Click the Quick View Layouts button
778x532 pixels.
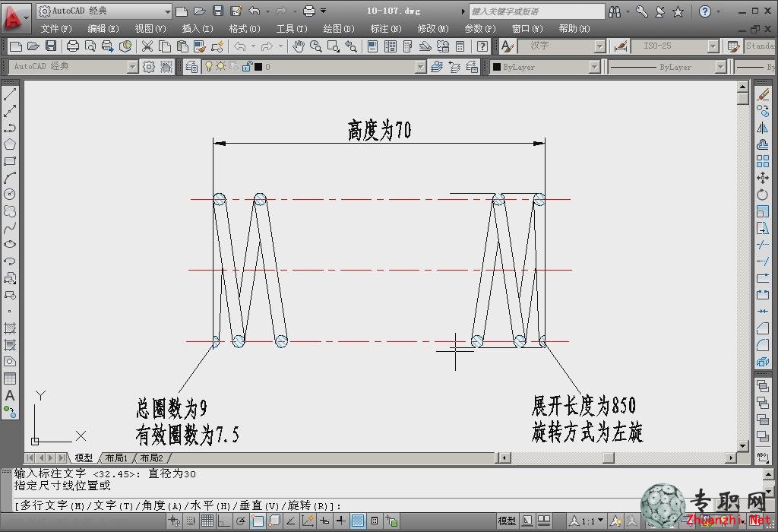(527, 521)
